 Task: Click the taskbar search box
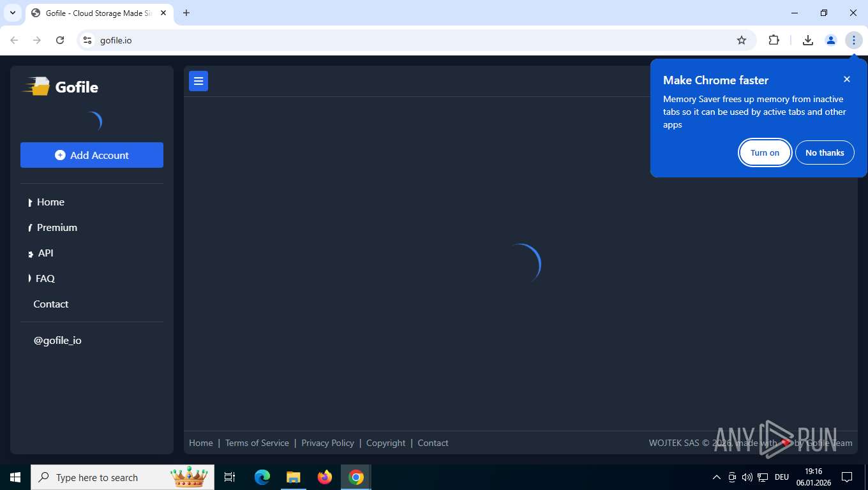(123, 477)
